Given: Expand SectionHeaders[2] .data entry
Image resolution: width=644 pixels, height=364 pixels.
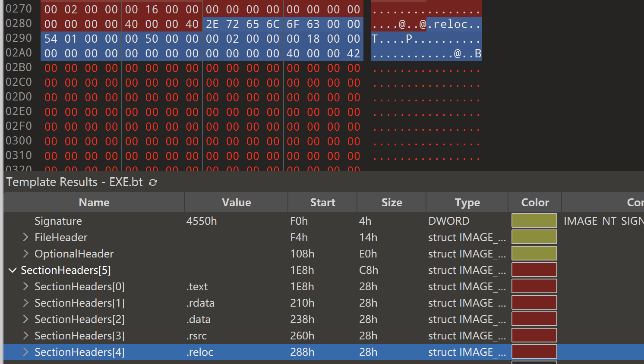Looking at the screenshot, I should (25, 319).
